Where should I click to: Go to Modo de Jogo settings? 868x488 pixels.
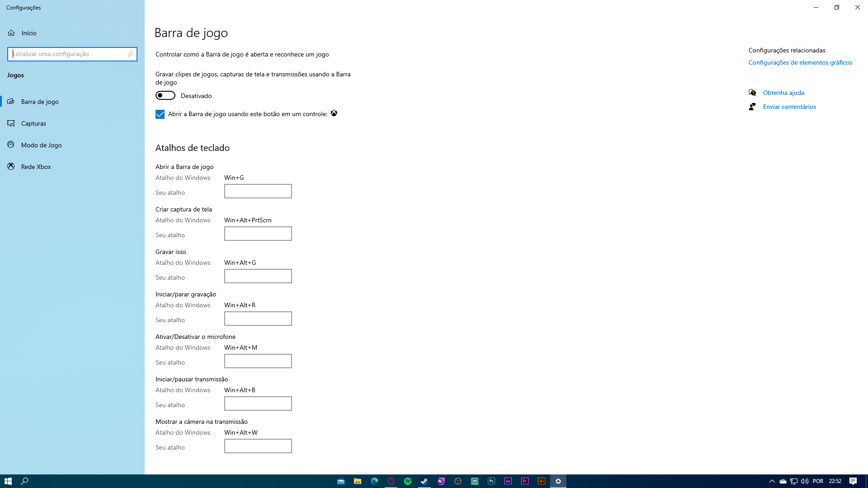(x=41, y=145)
